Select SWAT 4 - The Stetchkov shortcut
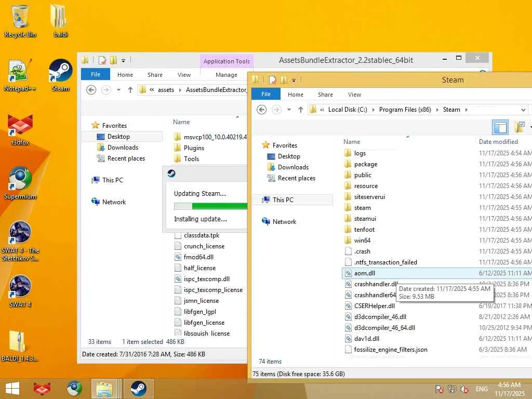 (20, 241)
